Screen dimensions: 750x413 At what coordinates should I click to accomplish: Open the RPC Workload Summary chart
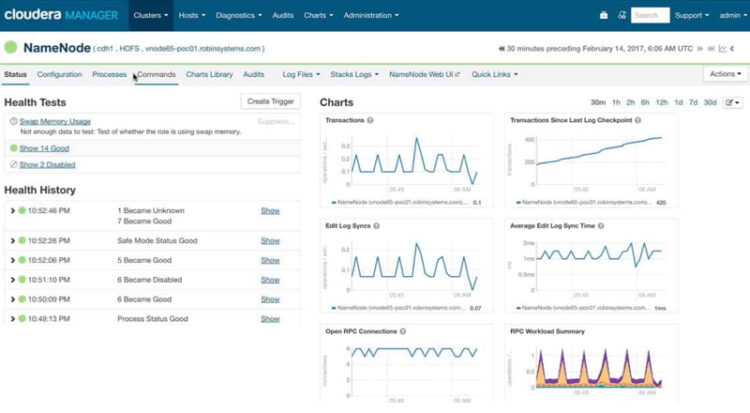pos(591,365)
